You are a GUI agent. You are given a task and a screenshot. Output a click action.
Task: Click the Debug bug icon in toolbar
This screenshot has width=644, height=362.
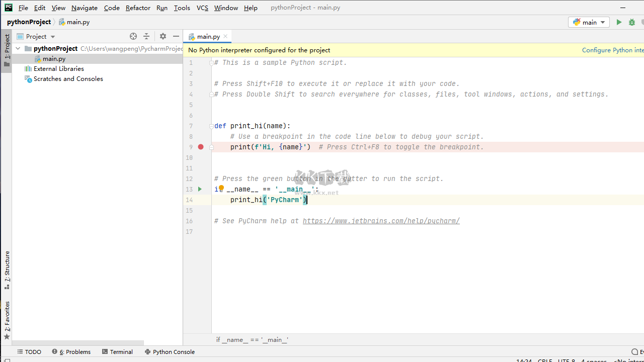pos(632,22)
